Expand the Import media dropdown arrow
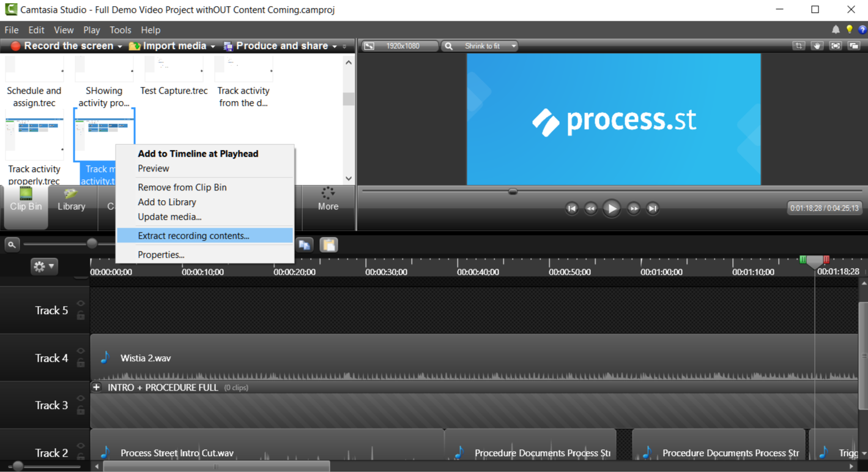 click(213, 47)
